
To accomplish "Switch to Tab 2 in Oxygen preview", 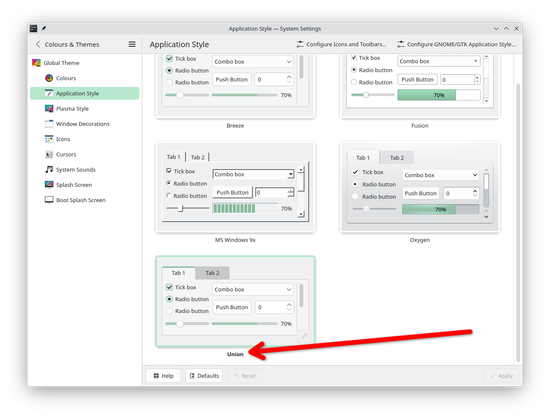I will pyautogui.click(x=397, y=158).
